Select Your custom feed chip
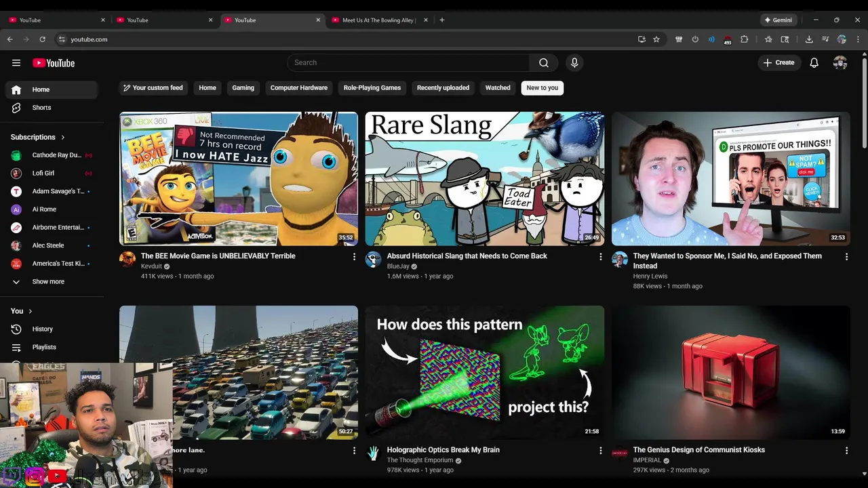The width and height of the screenshot is (868, 488). tap(153, 88)
